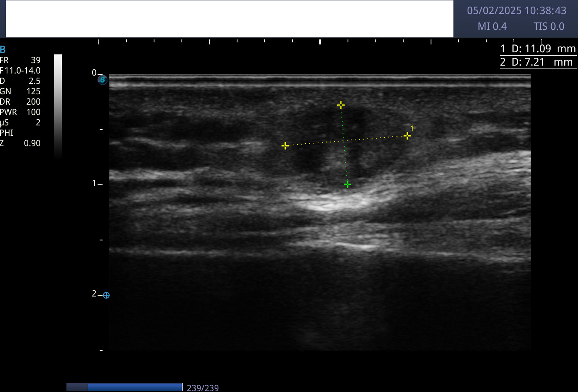Viewport: 578px width, 392px height.
Task: Select the yellow caliper cross at lesion top
Action: (x=340, y=105)
